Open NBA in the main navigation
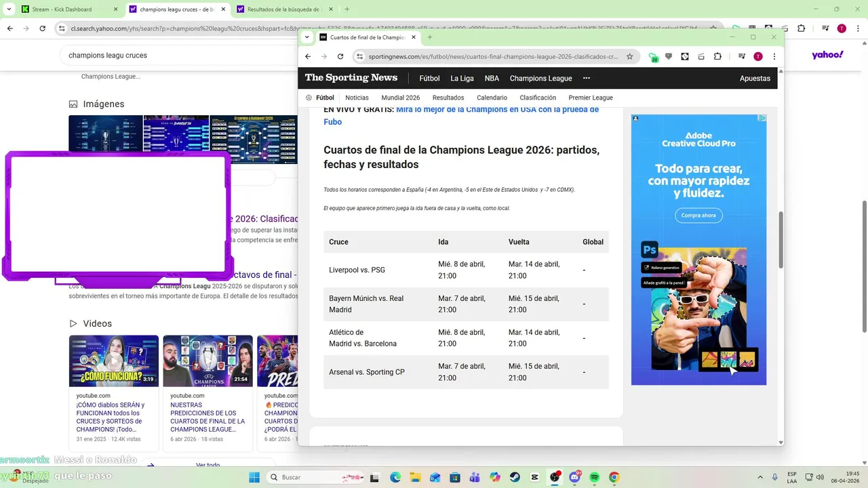This screenshot has height=488, width=868. [492, 79]
